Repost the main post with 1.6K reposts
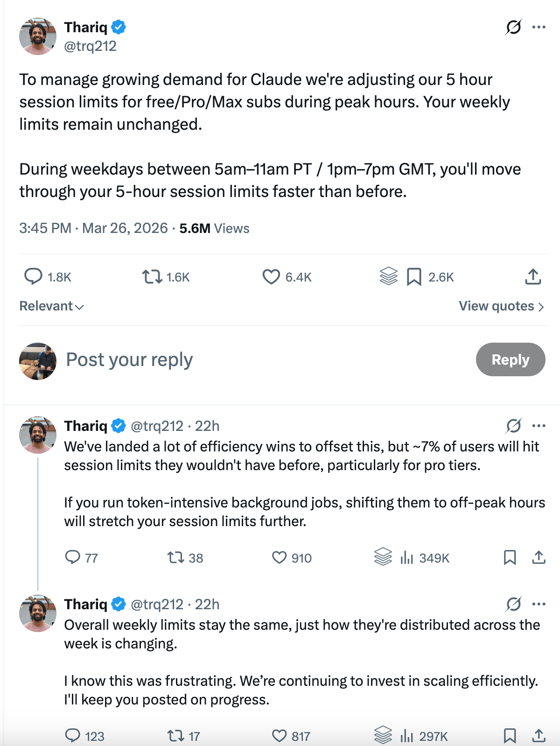This screenshot has width=560, height=746. coord(152,277)
